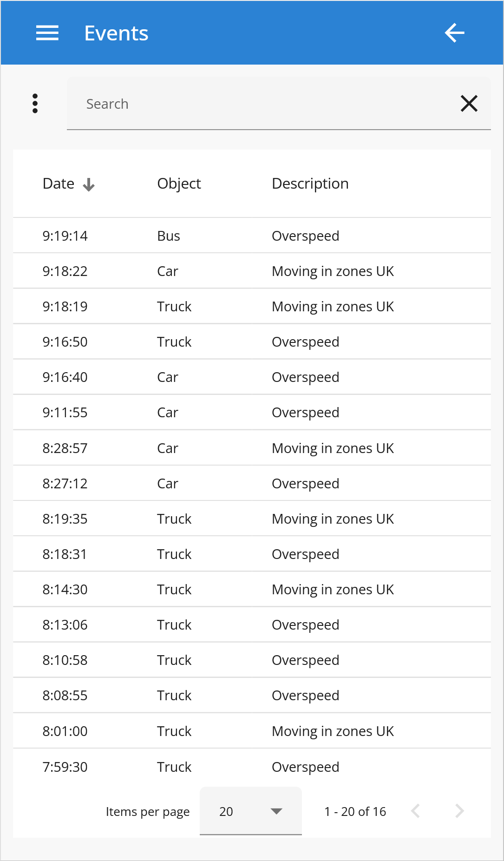Go to the next page

coord(459,811)
